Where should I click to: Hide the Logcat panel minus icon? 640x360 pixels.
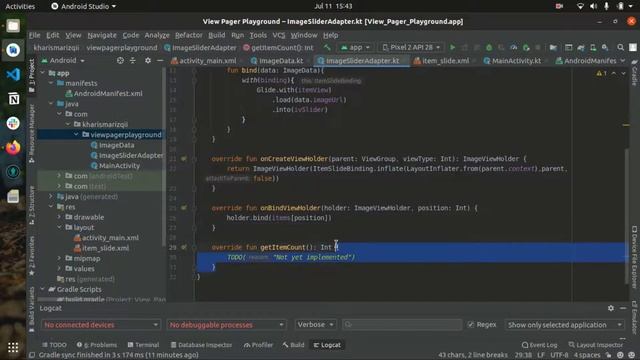click(x=623, y=308)
